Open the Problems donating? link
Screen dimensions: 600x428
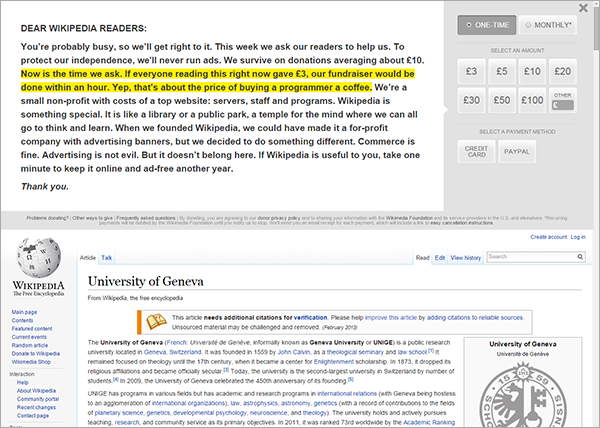[47, 218]
